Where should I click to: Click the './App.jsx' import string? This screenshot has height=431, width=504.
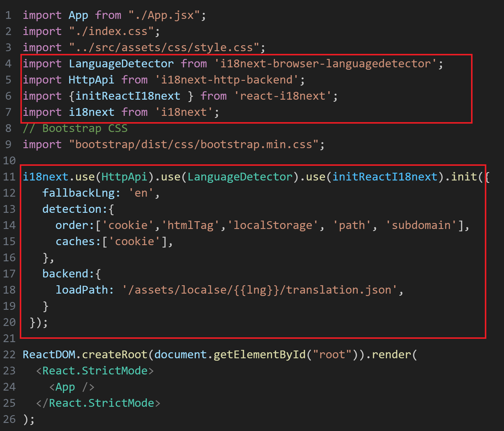coord(164,15)
